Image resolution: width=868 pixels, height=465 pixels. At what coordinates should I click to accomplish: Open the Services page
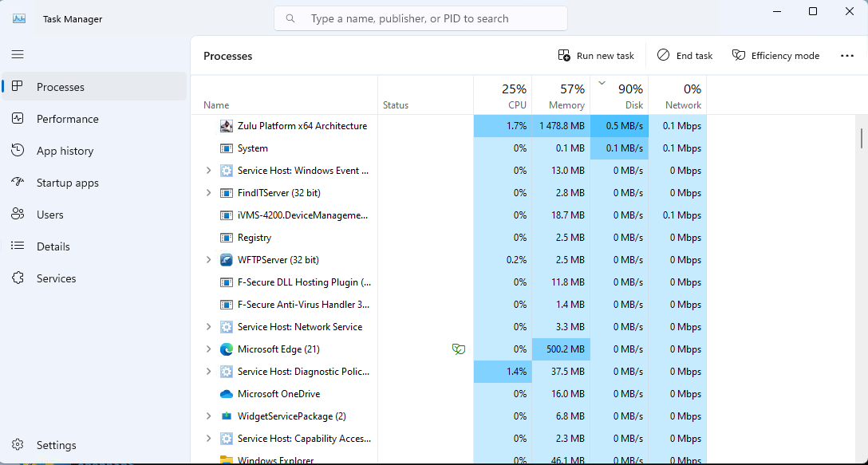tap(94, 278)
